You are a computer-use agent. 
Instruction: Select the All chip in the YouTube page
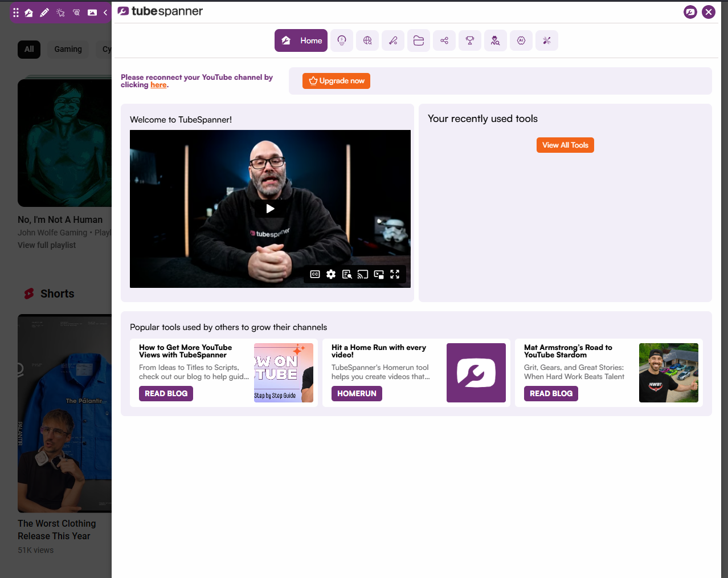click(x=29, y=50)
